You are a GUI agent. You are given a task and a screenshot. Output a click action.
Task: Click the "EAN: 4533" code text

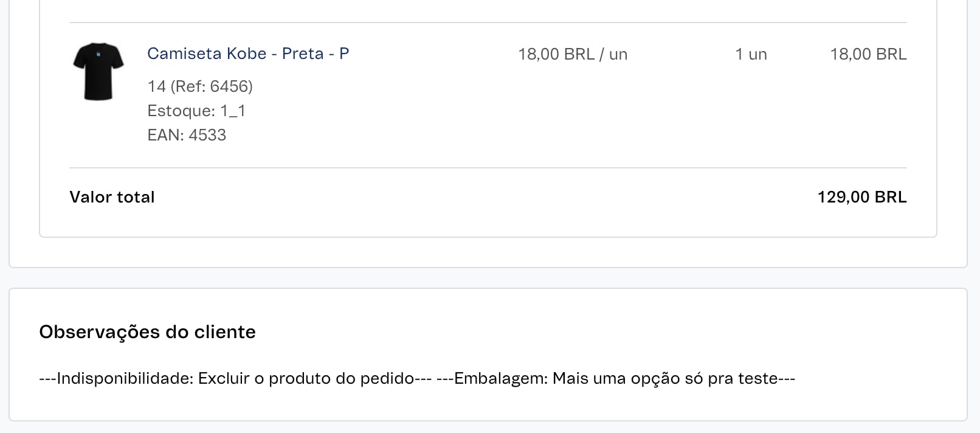pyautogui.click(x=187, y=134)
